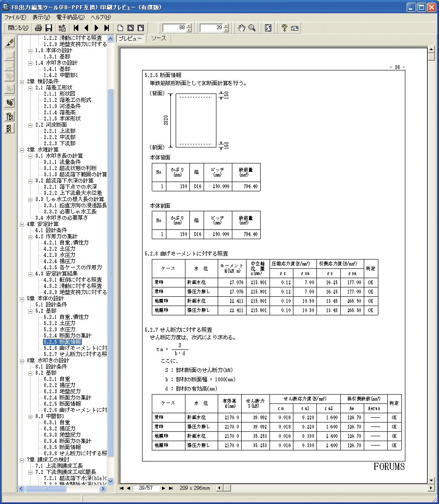Select tree item 7.1 上流側護床工長

[x=59, y=466]
